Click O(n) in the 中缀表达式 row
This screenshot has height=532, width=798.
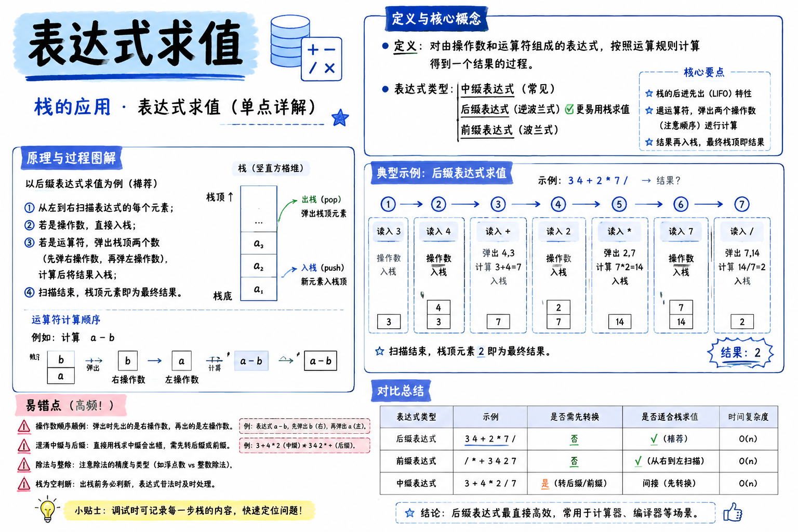click(748, 483)
